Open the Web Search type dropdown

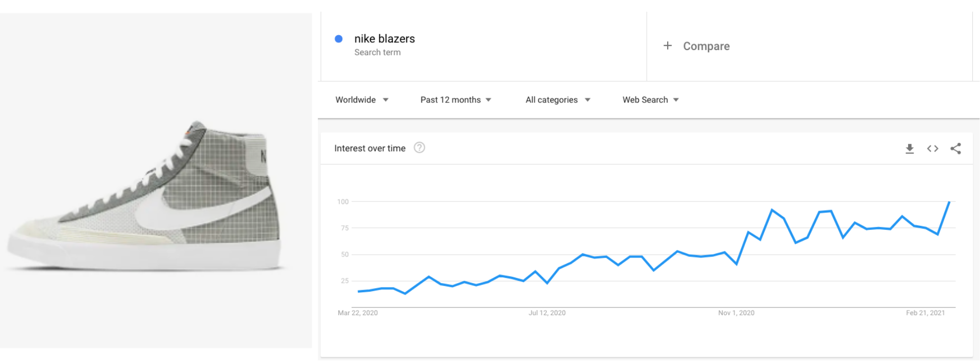point(650,100)
